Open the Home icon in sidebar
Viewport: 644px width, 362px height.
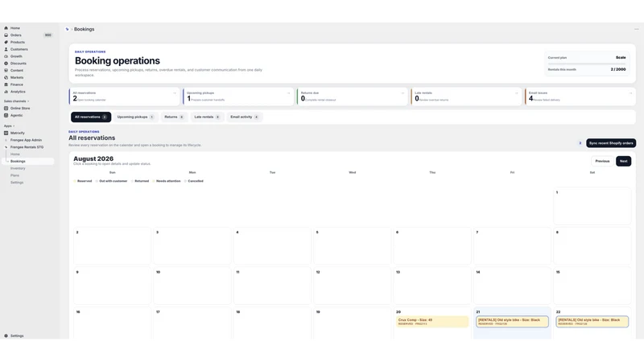[x=6, y=28]
